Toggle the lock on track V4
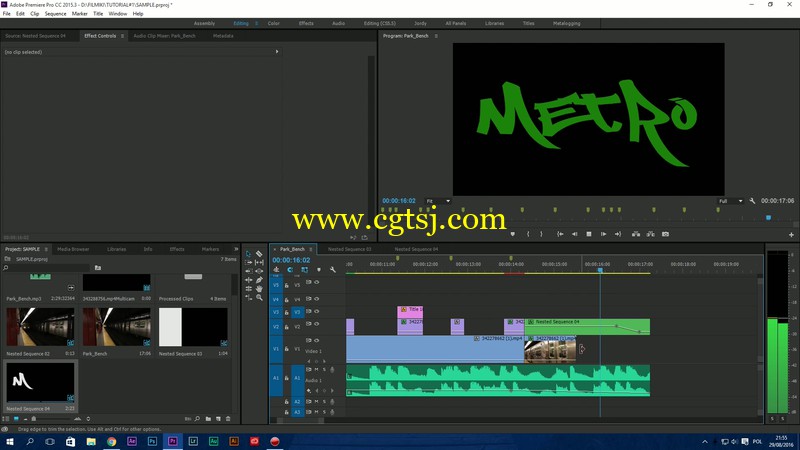 click(x=287, y=300)
